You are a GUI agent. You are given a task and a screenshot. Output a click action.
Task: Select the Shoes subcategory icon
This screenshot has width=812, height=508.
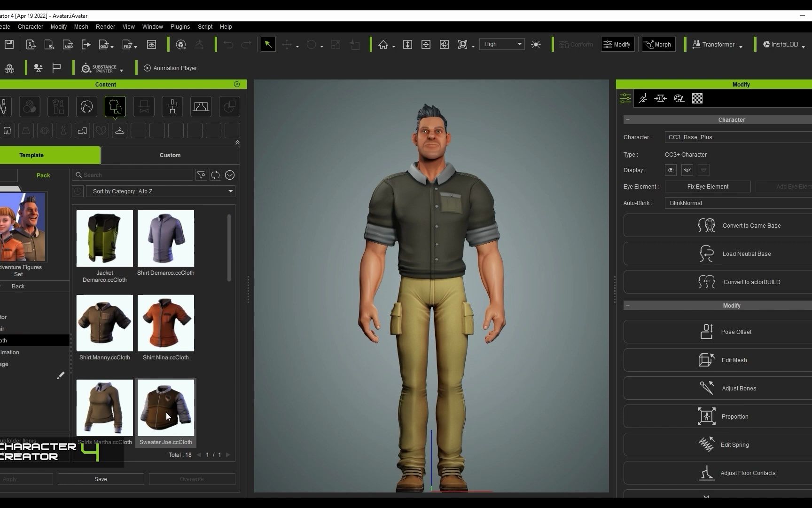[82, 131]
